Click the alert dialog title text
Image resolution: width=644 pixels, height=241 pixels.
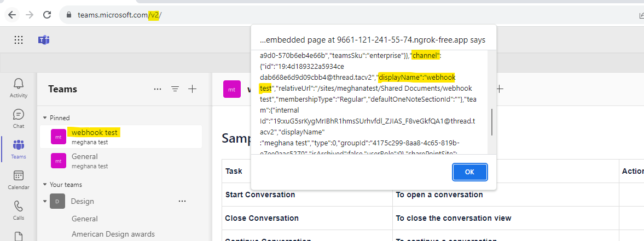pos(373,40)
